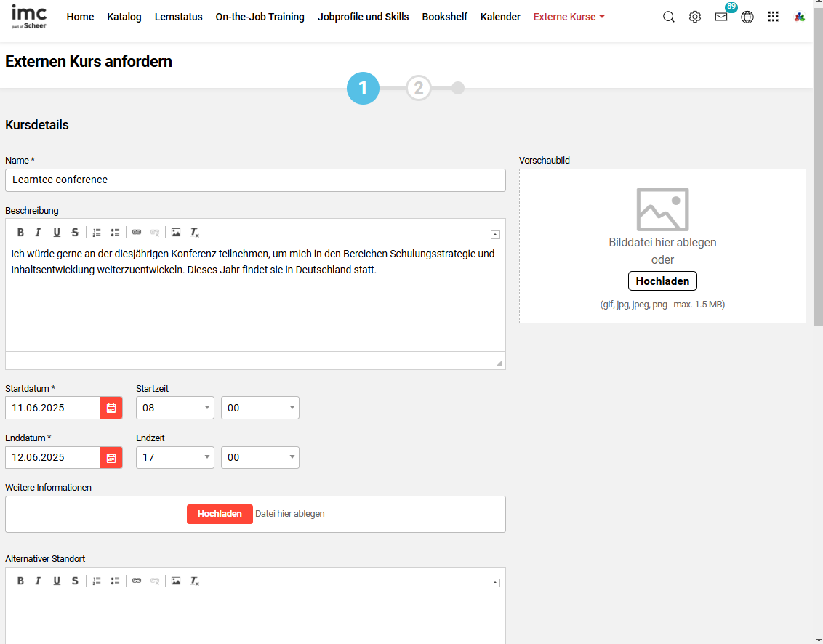
Task: Open the Startzeit hour dropdown
Action: [174, 408]
